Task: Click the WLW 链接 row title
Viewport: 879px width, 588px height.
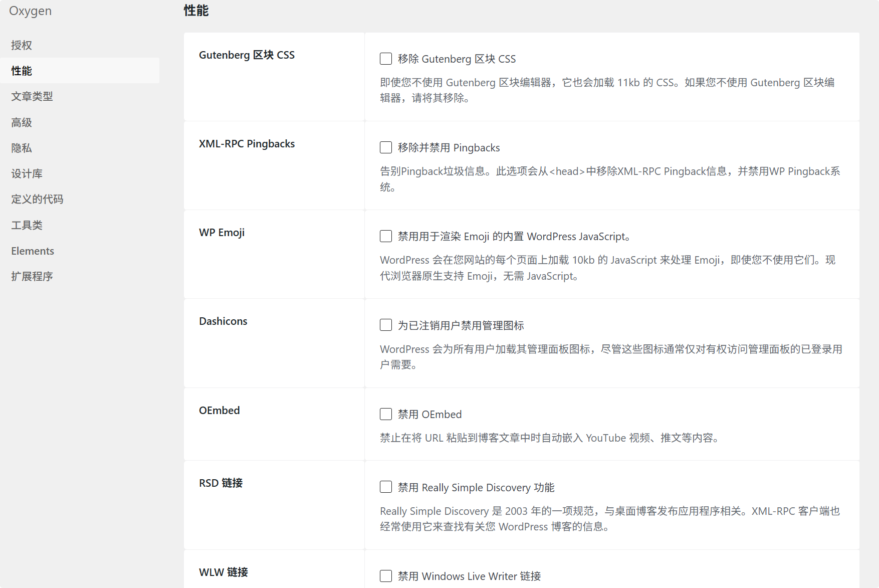Action: (x=223, y=572)
